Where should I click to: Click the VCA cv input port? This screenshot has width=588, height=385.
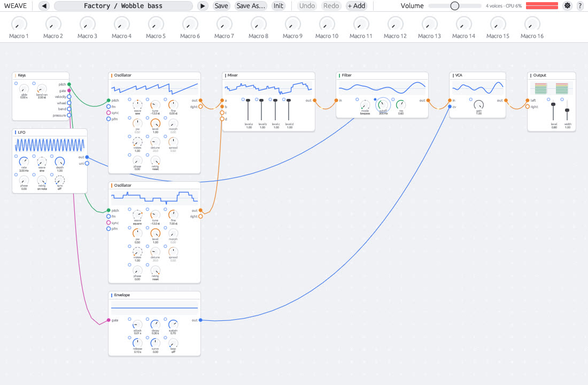(x=450, y=106)
